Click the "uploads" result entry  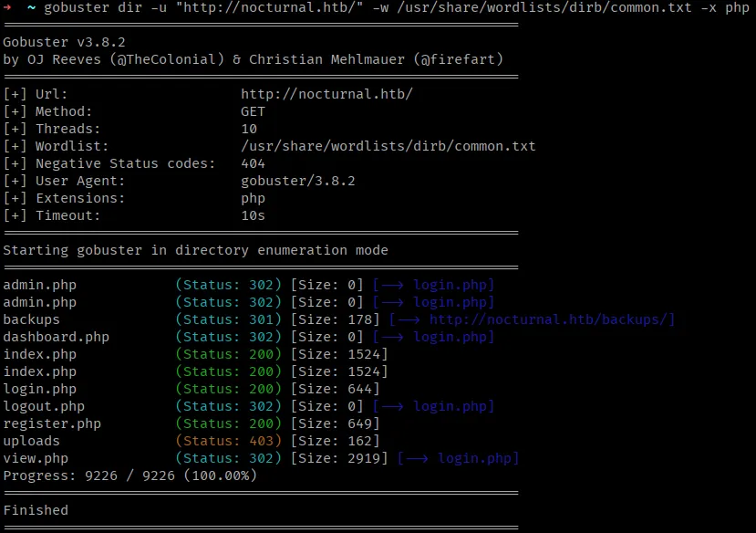coord(31,441)
